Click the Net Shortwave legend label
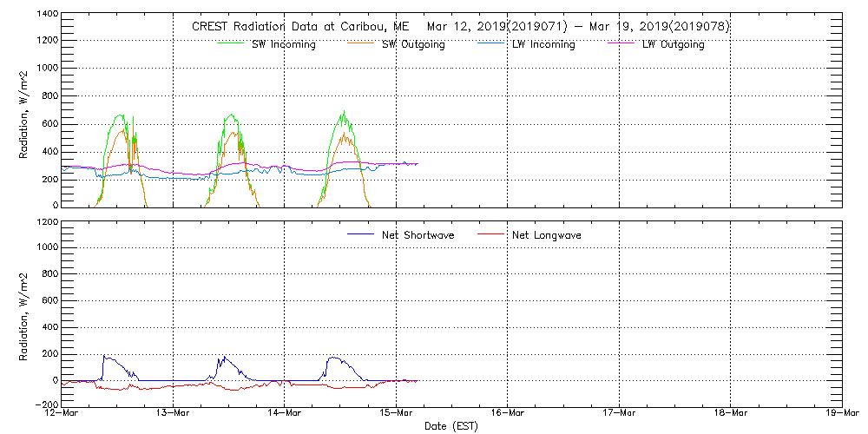The height and width of the screenshot is (434, 868). tap(418, 235)
